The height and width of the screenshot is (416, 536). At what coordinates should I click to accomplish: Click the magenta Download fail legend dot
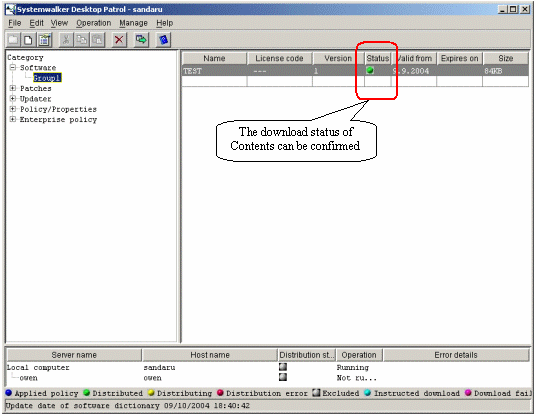(x=468, y=393)
